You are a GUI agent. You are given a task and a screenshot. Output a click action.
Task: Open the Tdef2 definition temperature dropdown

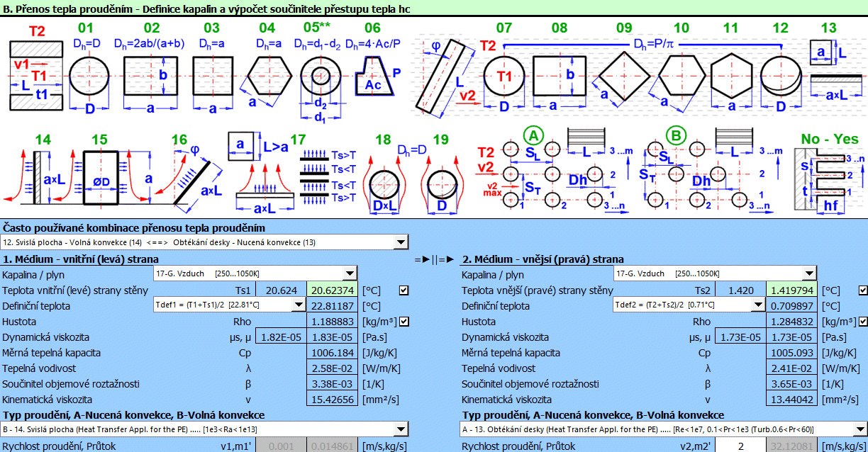click(x=757, y=305)
